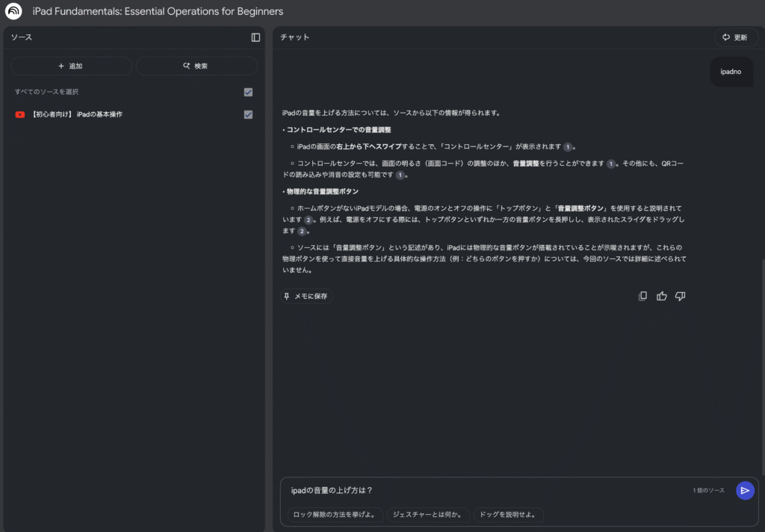
Task: Click notebook title iPad Fundamentals
Action: [x=158, y=11]
